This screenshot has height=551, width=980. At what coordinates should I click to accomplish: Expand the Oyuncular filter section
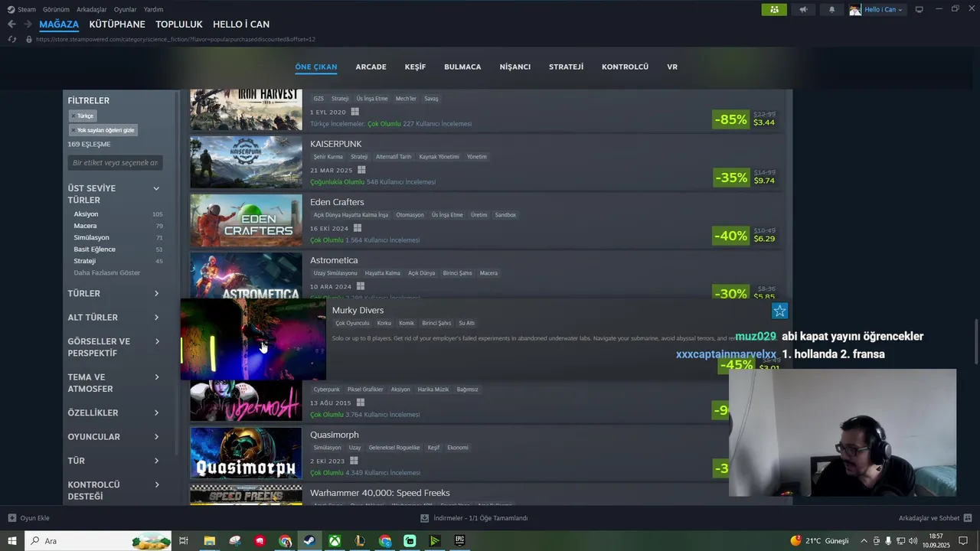[x=156, y=436]
